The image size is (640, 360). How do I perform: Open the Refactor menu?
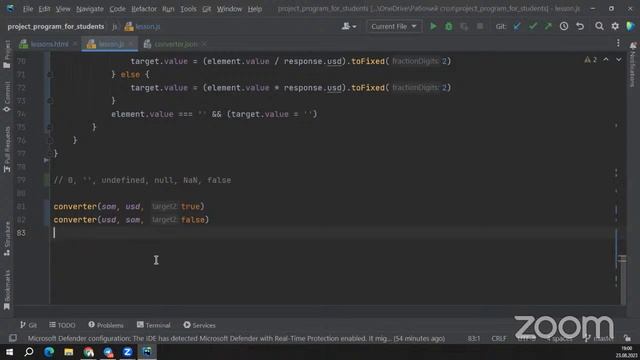144,9
